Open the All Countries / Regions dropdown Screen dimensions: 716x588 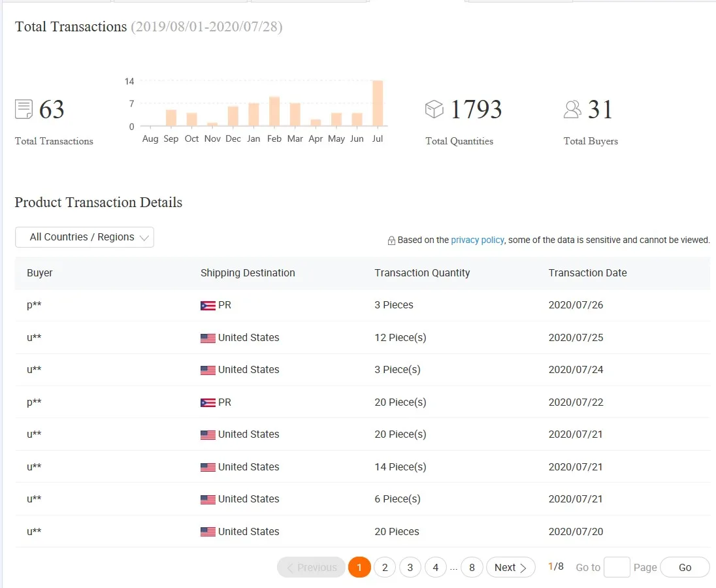84,237
